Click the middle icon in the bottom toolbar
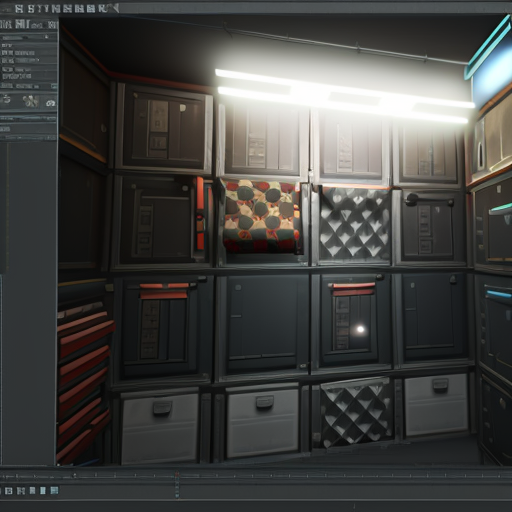Viewport: 512px width, 512px height. coord(32,490)
